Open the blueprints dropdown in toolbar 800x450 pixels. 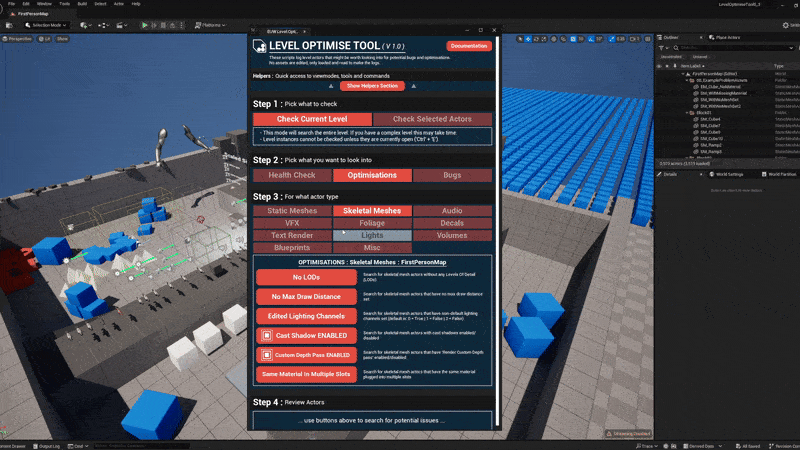coord(103,25)
